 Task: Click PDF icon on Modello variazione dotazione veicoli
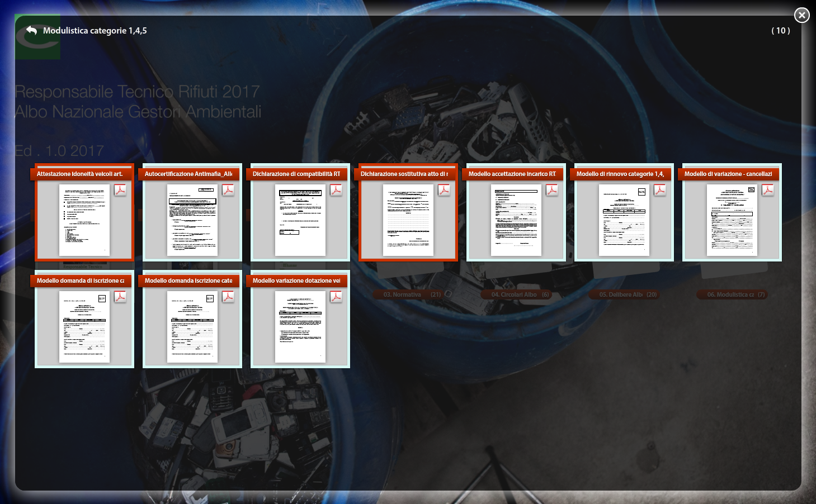point(336,297)
